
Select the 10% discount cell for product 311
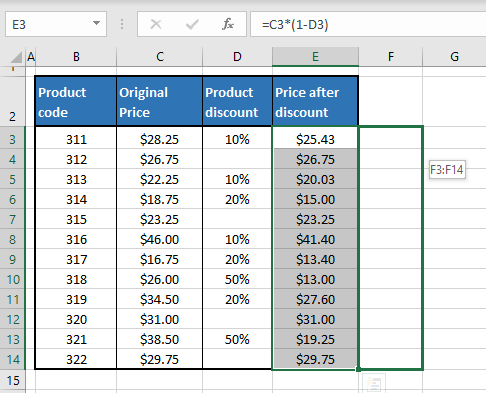[237, 139]
